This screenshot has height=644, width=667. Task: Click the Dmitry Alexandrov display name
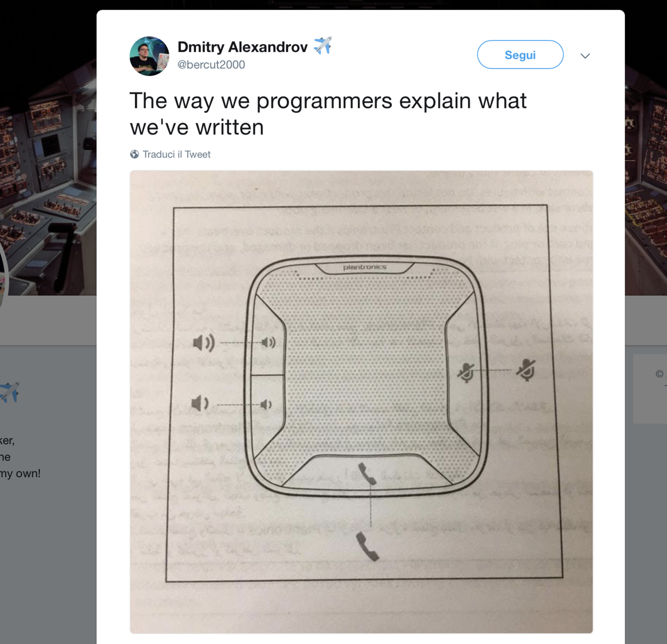coord(242,47)
